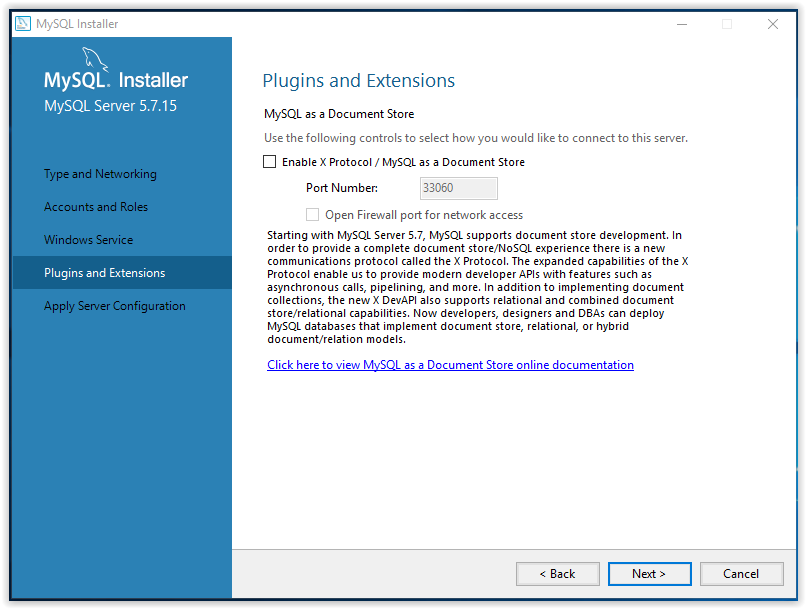This screenshot has height=609, width=806.
Task: Click the 'Use the following controls' instruction text
Action: pyautogui.click(x=476, y=138)
